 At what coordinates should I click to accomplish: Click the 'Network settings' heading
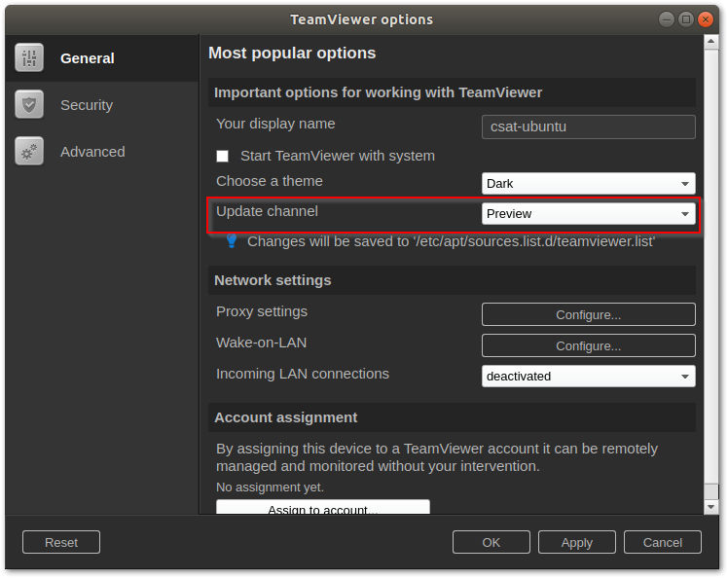click(x=273, y=280)
